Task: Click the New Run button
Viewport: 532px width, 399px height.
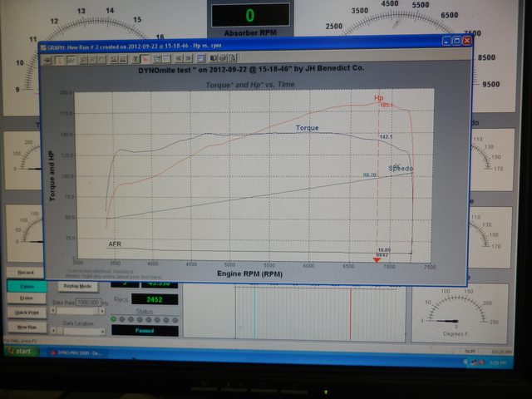Action: pyautogui.click(x=27, y=328)
